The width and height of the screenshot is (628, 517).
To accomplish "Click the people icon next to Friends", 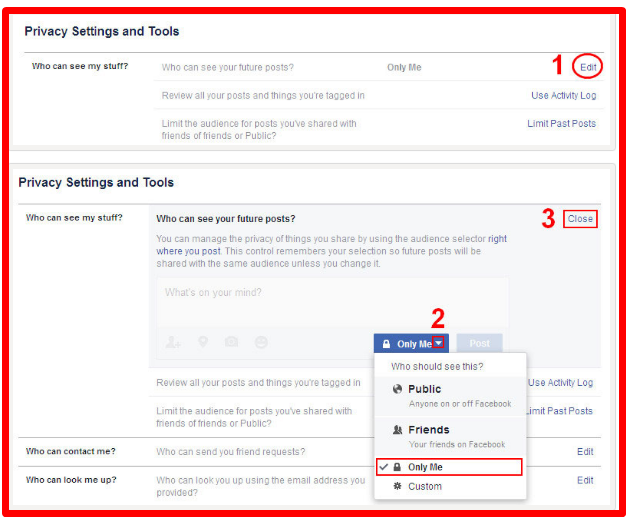I will point(397,430).
